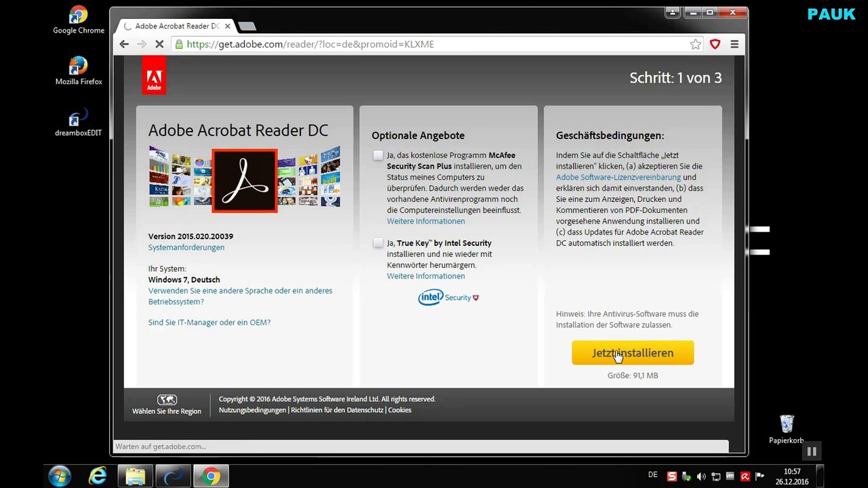Open the red Avira shield browser extension

coord(715,44)
